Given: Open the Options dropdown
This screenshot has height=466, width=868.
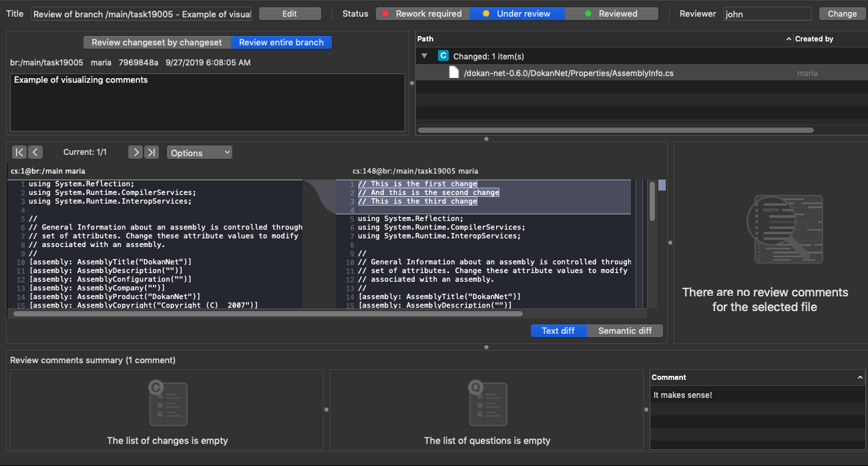Looking at the screenshot, I should (200, 152).
